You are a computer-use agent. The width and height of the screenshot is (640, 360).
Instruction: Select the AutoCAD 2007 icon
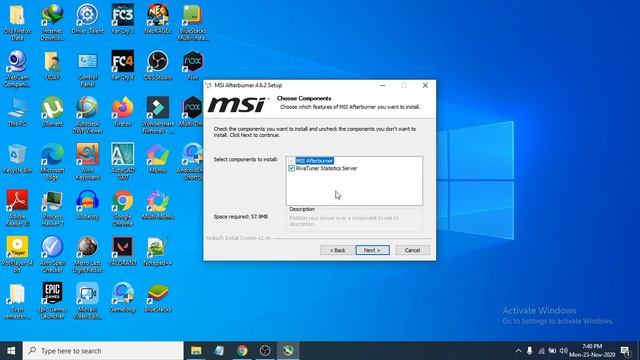tap(122, 162)
